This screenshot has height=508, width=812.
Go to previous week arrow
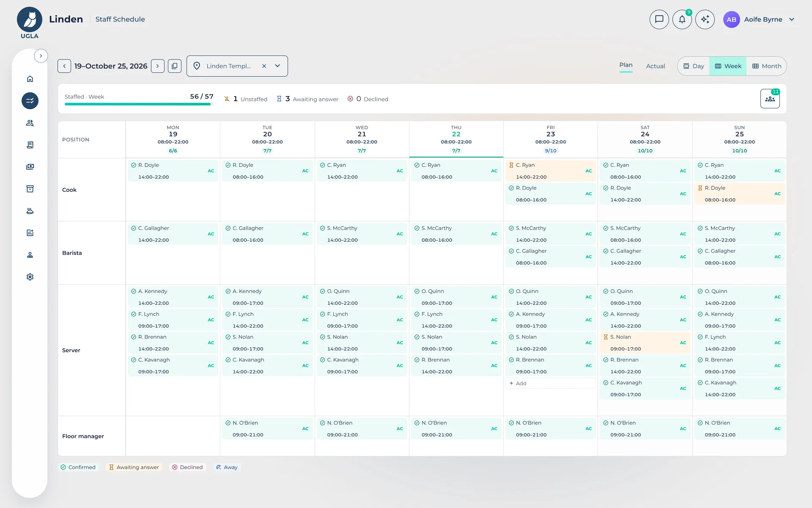(64, 66)
